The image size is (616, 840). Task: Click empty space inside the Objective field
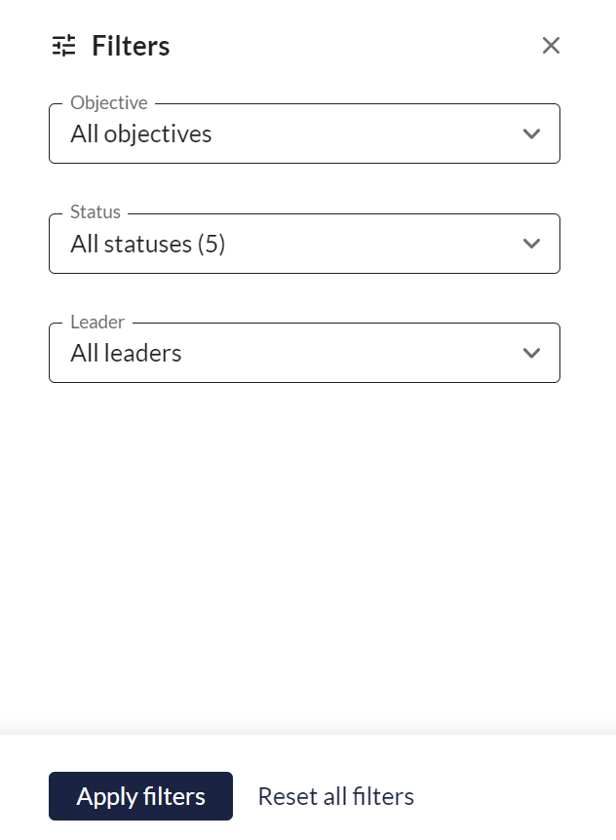coord(365,134)
